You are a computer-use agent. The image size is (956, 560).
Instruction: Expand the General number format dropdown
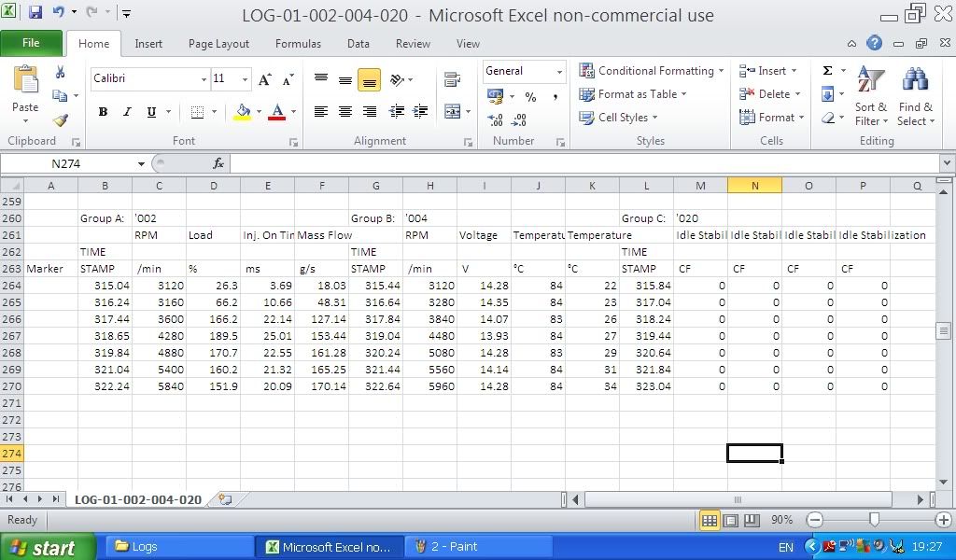click(x=559, y=72)
